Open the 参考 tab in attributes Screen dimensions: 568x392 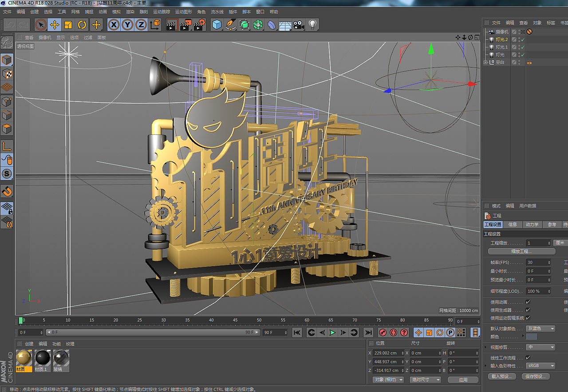(552, 225)
